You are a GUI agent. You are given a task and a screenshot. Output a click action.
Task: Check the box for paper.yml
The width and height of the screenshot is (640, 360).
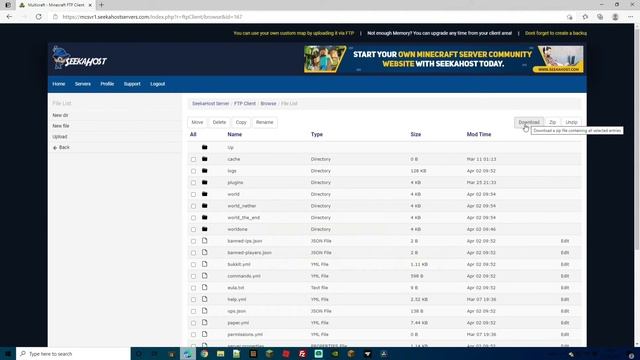coord(193,323)
